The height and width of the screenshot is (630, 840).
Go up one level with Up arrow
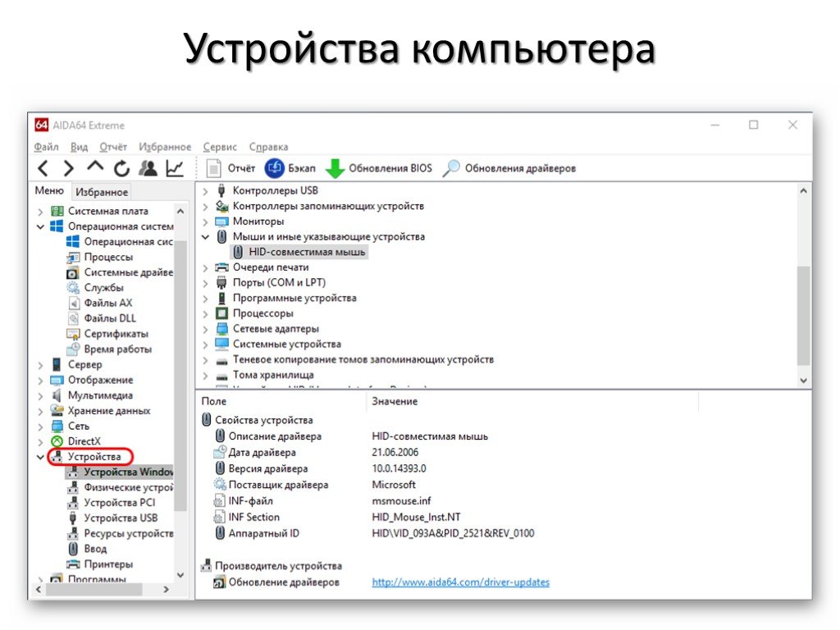coord(95,167)
